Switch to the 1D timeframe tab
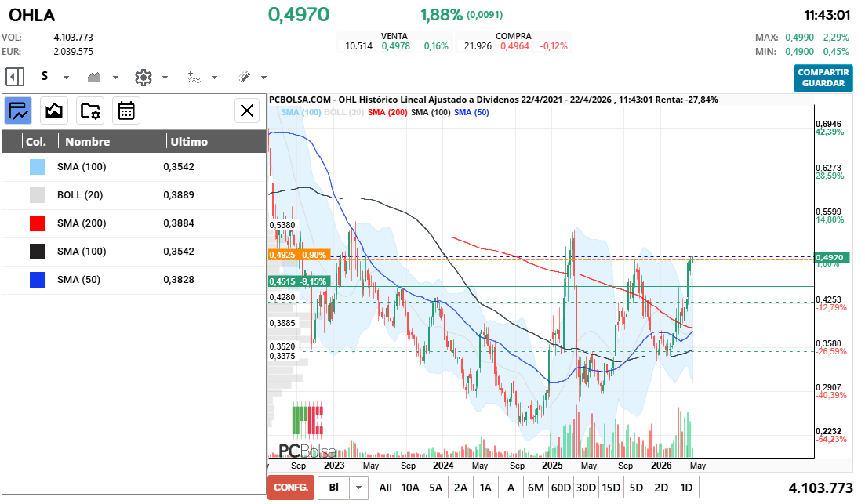This screenshot has height=504, width=865. coord(685,487)
